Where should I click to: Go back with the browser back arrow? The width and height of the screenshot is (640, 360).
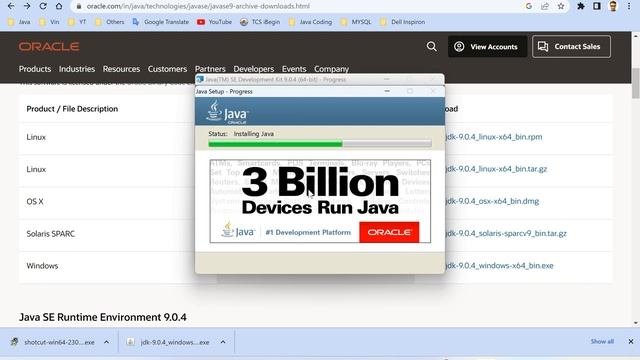click(x=11, y=6)
